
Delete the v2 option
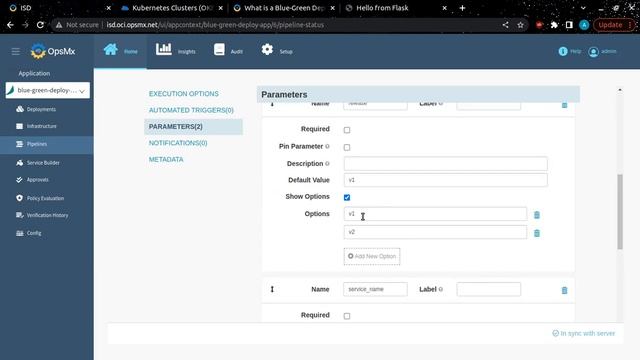537,233
